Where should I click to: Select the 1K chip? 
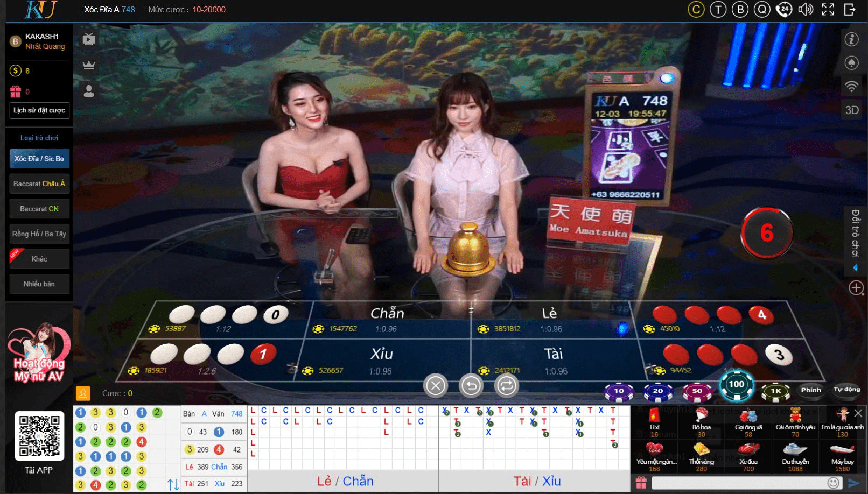775,391
